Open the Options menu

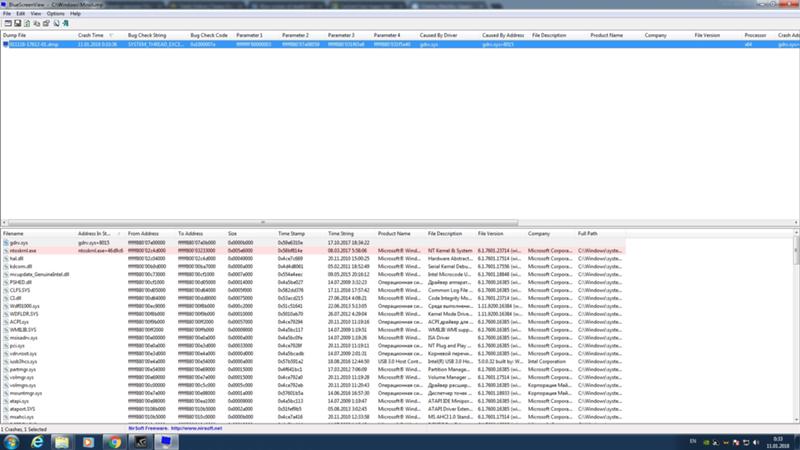56,14
